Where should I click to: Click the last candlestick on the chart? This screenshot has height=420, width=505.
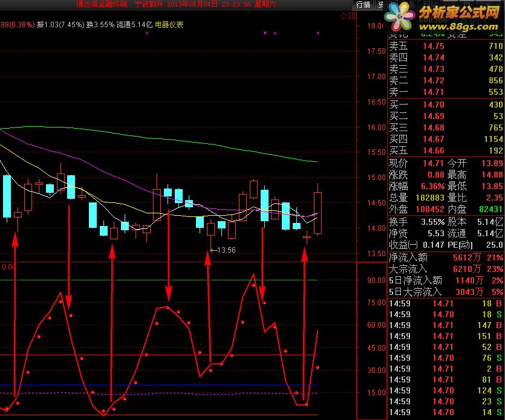(318, 210)
